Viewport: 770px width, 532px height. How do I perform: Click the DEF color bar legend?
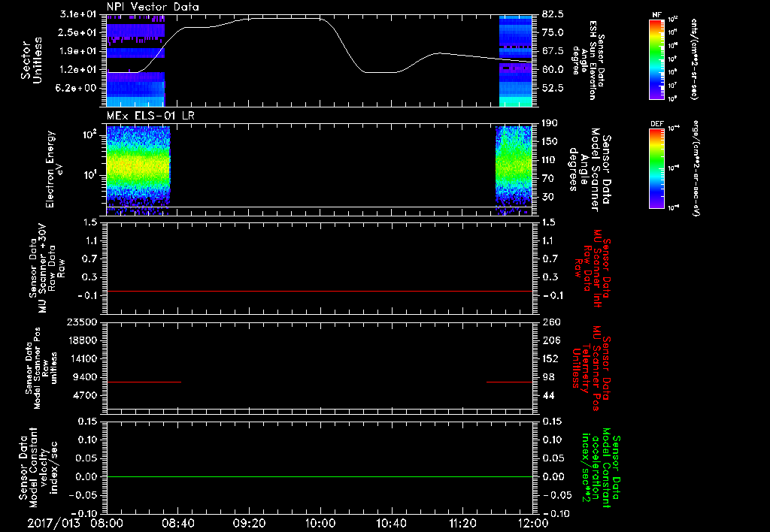coord(656,168)
